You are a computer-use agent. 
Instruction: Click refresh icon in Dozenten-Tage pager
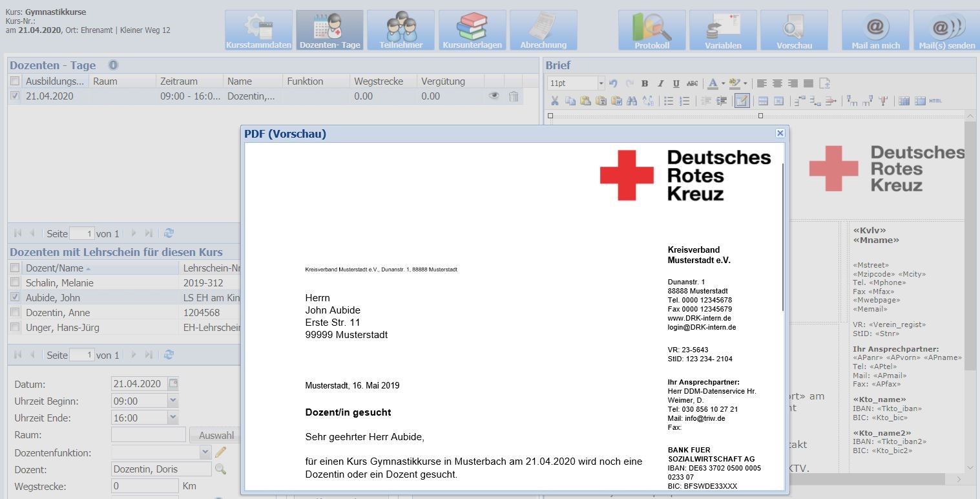(x=169, y=233)
